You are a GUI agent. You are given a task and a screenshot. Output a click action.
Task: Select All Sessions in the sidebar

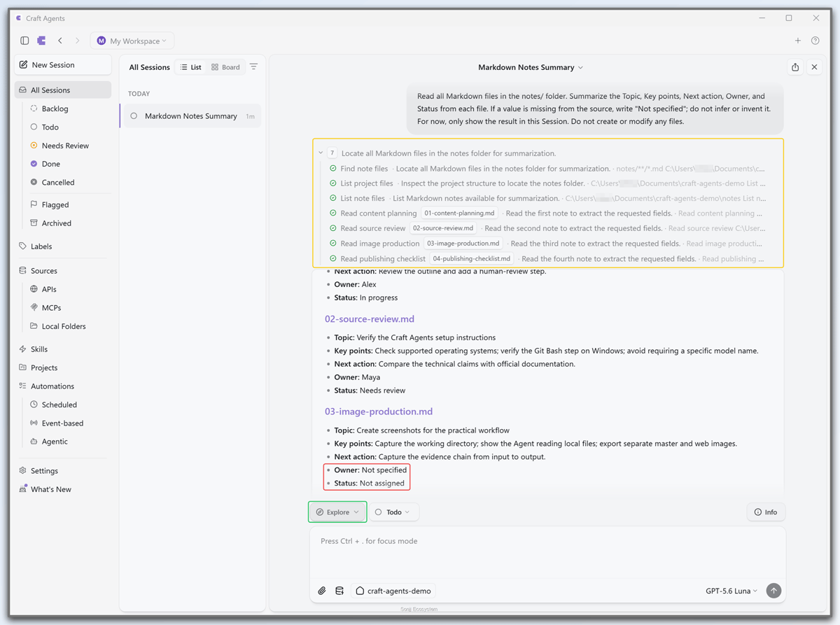pos(63,90)
